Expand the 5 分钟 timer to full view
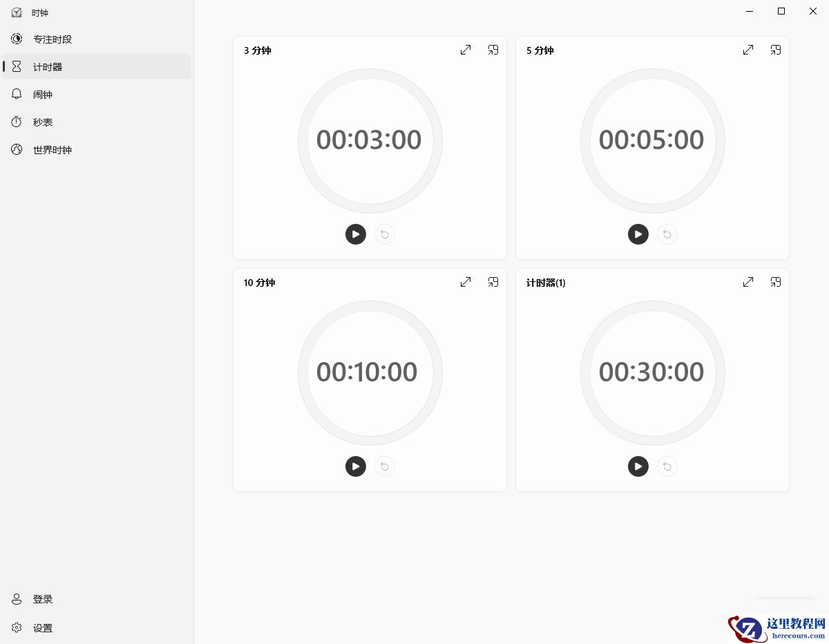This screenshot has width=829, height=644. click(748, 50)
